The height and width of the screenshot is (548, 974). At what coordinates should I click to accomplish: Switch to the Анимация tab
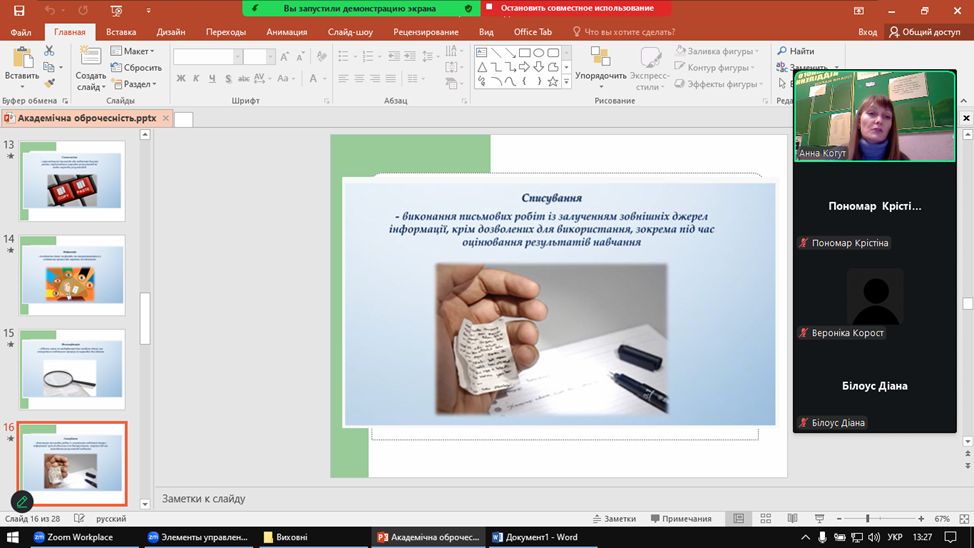pyautogui.click(x=287, y=32)
